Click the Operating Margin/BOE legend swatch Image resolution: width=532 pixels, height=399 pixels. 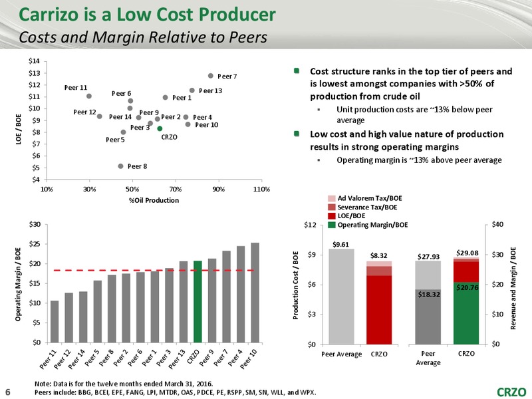[x=332, y=225]
